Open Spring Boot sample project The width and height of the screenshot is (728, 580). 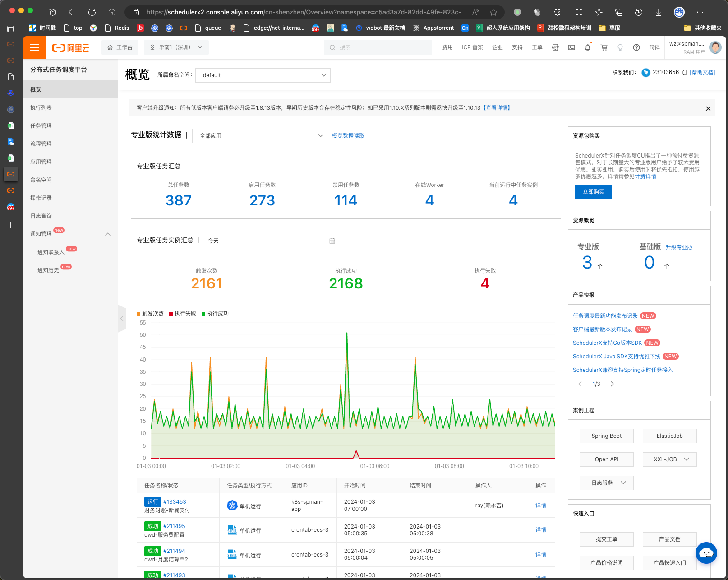[607, 436]
